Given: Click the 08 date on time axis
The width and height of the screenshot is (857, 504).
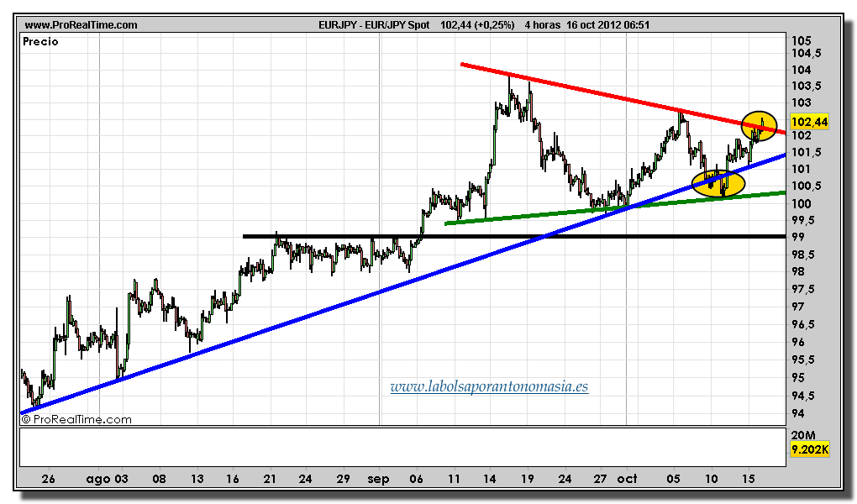Looking at the screenshot, I should pyautogui.click(x=159, y=479).
